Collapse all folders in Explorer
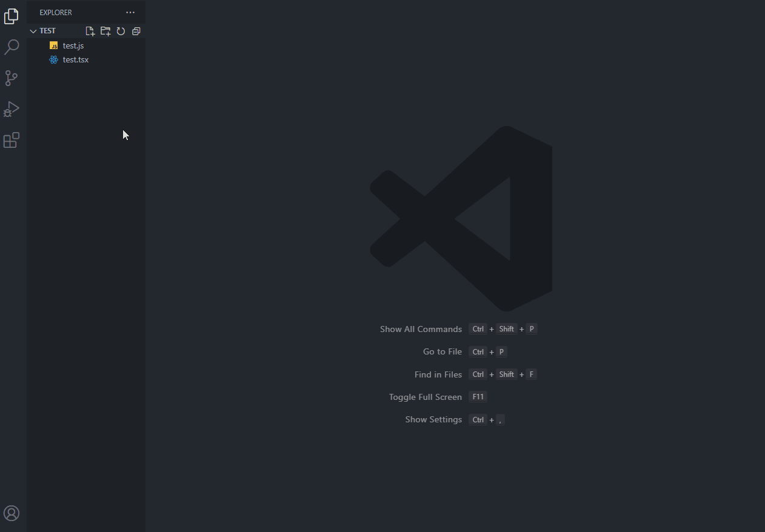This screenshot has width=765, height=532. (136, 31)
